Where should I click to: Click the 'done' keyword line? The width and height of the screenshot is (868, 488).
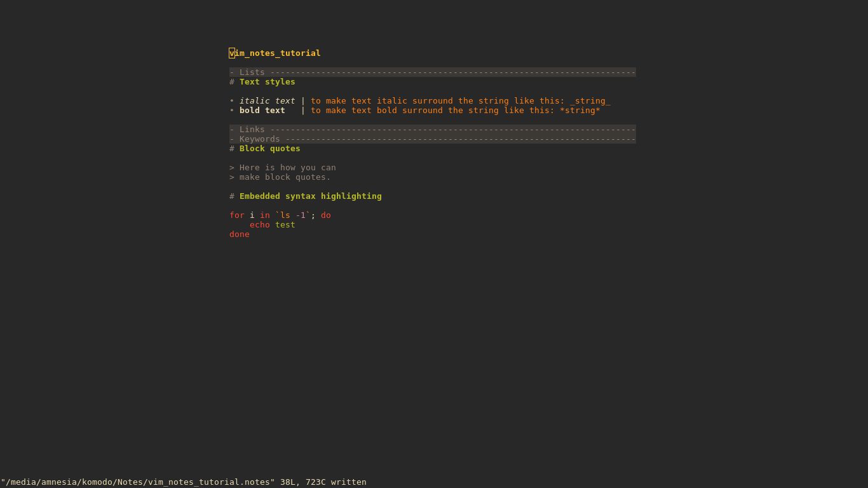240,234
